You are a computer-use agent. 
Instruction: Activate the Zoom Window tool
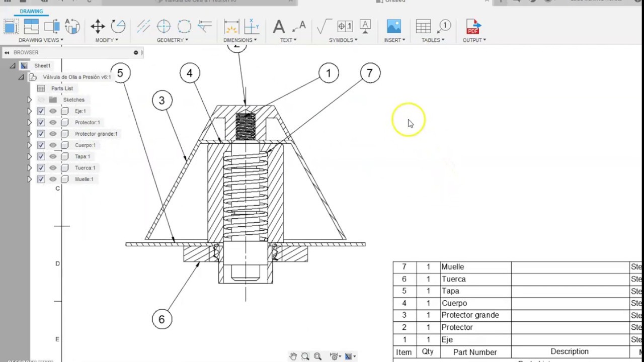tap(305, 356)
